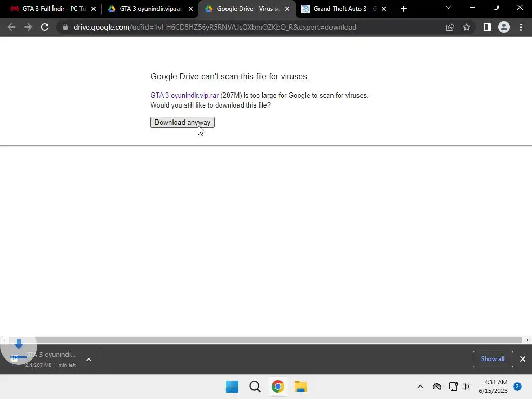Image resolution: width=532 pixels, height=399 pixels.
Task: Open volume control tray icon
Action: coord(465,387)
